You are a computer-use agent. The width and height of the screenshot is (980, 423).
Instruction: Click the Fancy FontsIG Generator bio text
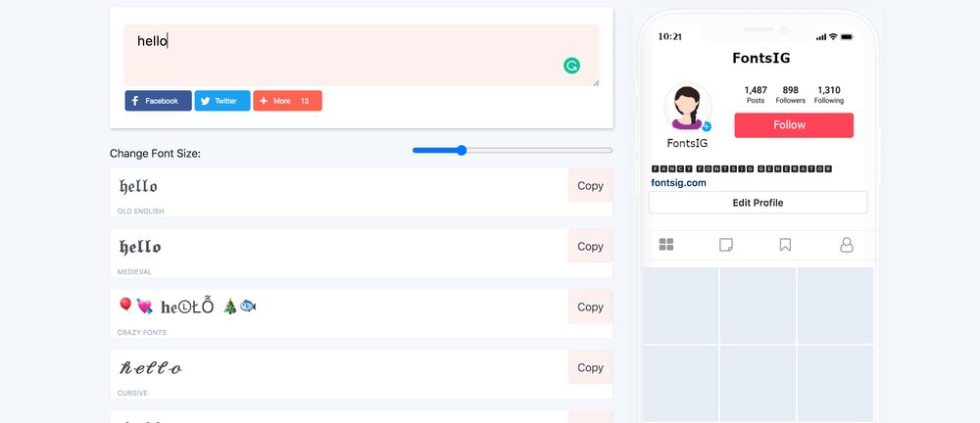click(x=742, y=168)
